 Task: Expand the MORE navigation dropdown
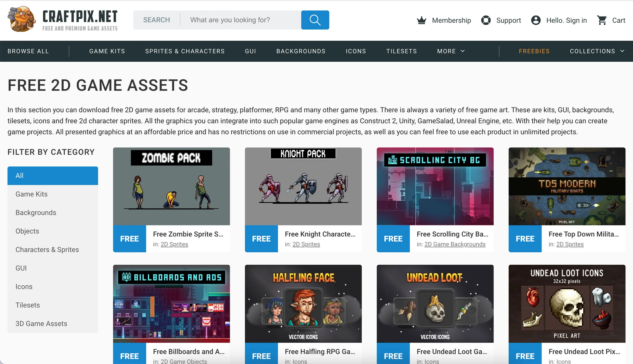click(450, 51)
